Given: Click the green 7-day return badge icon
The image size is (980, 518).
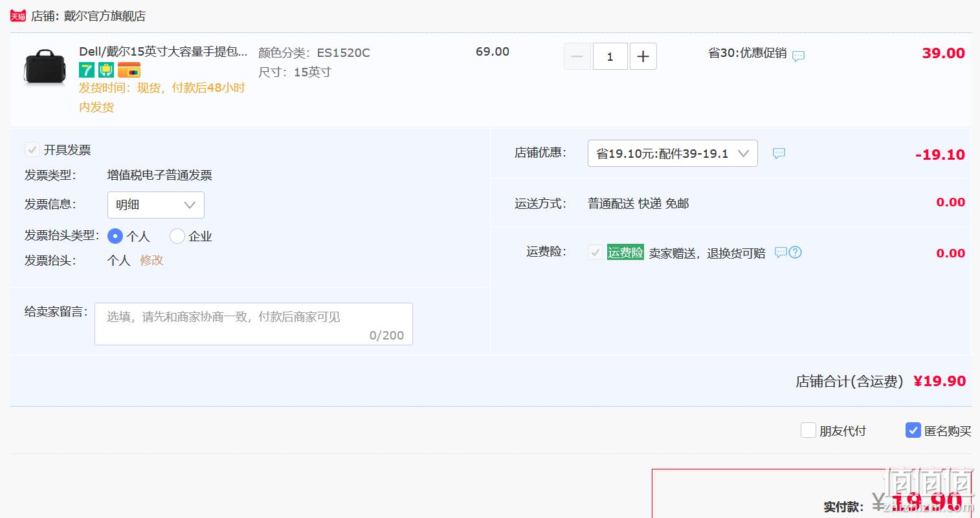Looking at the screenshot, I should tap(87, 70).
